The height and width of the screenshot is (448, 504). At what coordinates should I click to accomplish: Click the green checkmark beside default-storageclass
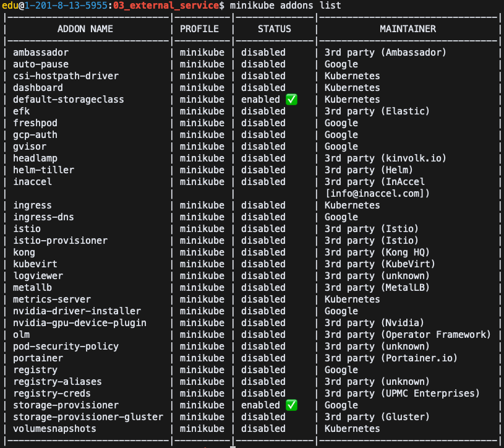point(291,100)
